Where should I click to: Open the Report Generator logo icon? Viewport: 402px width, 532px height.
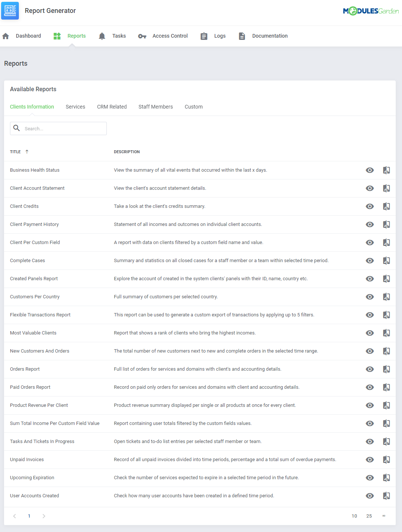tap(10, 11)
